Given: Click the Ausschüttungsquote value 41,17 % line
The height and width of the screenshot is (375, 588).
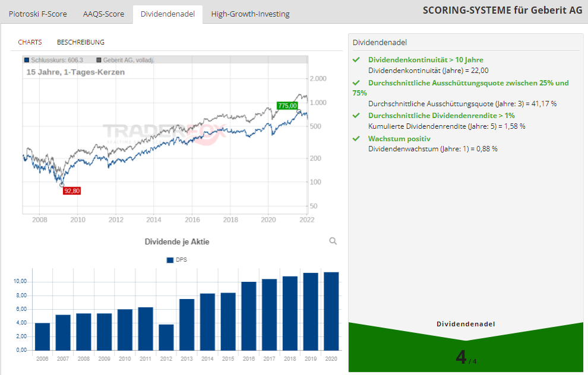Looking at the screenshot, I should [462, 104].
